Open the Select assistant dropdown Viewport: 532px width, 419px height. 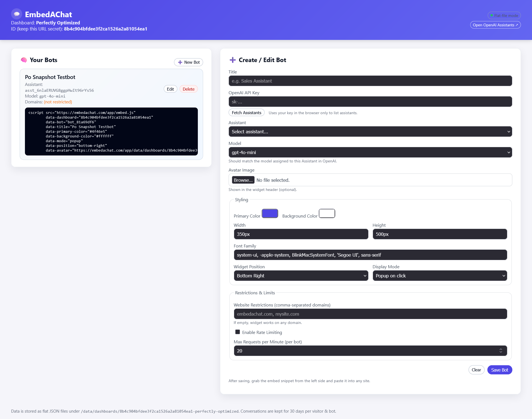(370, 131)
